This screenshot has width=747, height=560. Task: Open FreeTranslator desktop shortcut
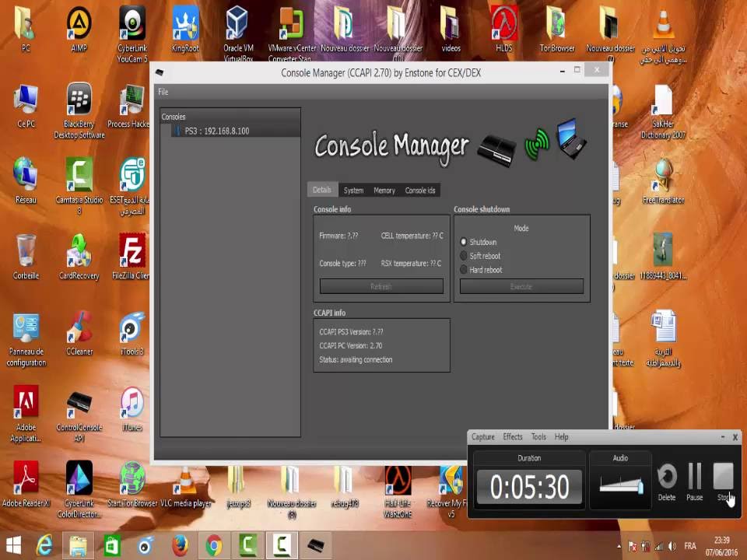(663, 181)
